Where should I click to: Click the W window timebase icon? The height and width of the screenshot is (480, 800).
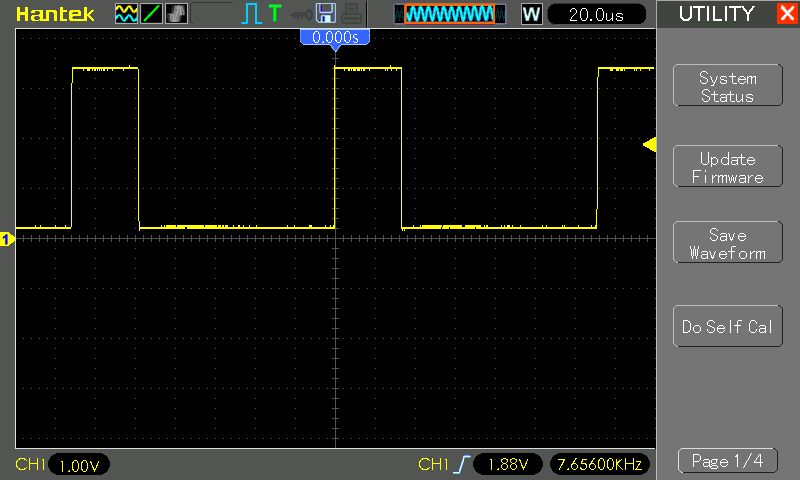532,14
